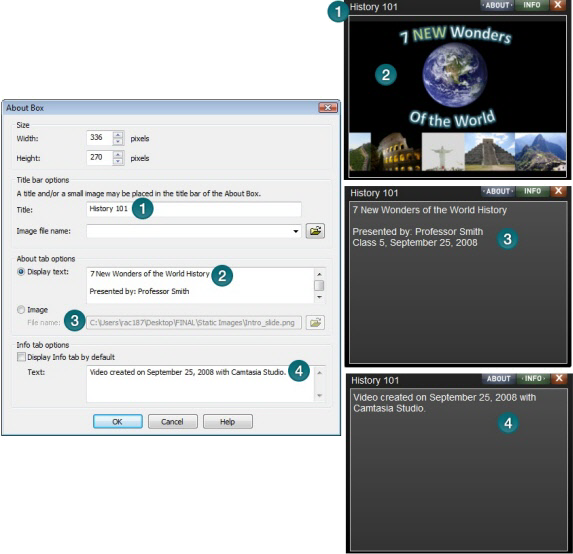Browse for About tab image file

[x=315, y=323]
